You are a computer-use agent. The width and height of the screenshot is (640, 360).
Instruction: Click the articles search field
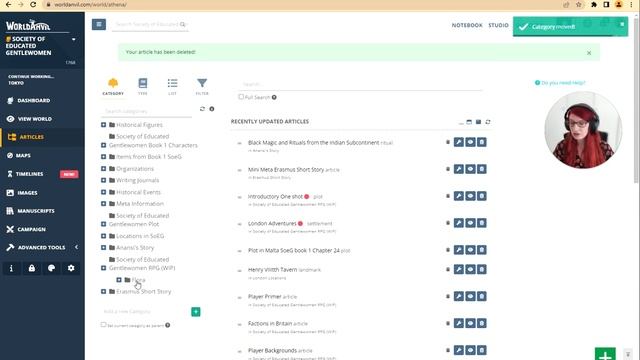click(x=360, y=84)
